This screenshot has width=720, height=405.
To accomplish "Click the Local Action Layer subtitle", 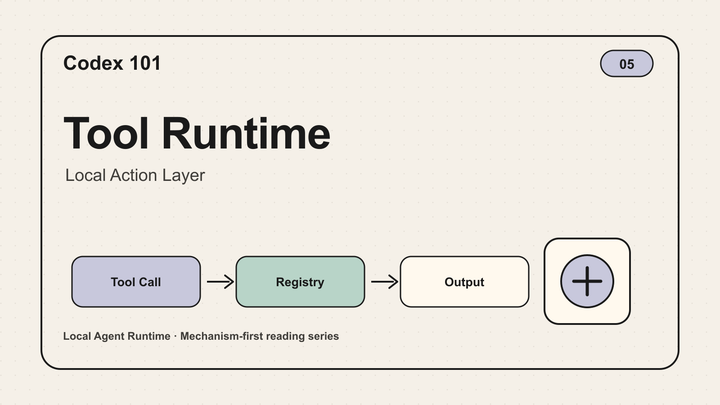I will (135, 175).
